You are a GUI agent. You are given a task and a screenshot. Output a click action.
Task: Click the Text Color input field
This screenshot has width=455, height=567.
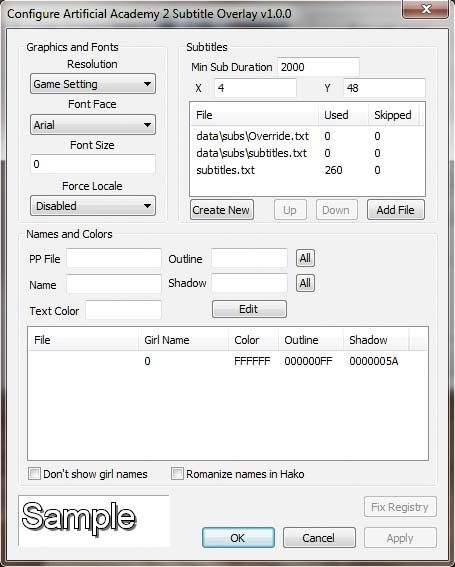point(123,310)
